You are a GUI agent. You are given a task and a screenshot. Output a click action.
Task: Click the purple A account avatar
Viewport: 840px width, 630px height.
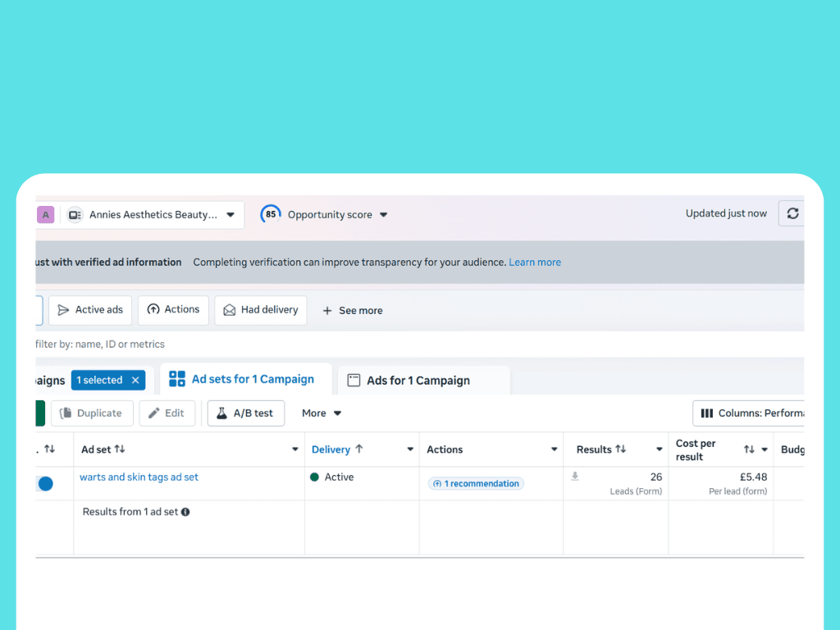[x=46, y=215]
